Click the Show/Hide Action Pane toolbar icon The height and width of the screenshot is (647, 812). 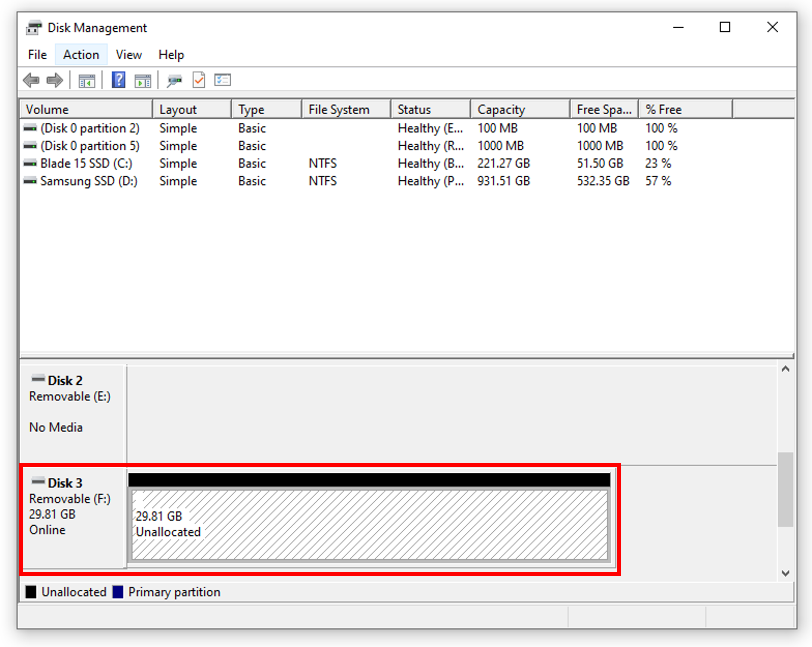click(143, 80)
